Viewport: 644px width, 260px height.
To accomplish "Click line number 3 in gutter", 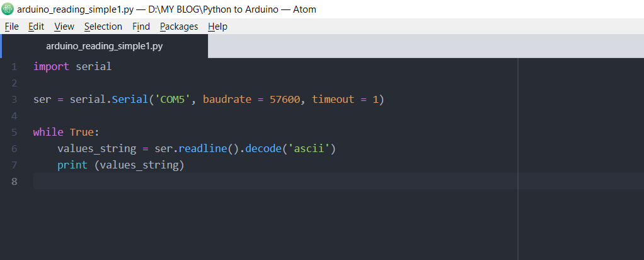I will 14,100.
